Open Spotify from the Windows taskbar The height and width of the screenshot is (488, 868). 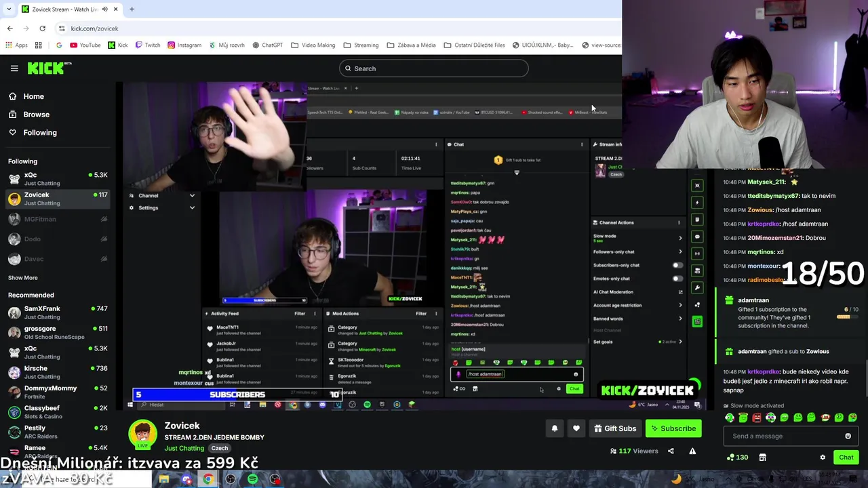coord(252,479)
